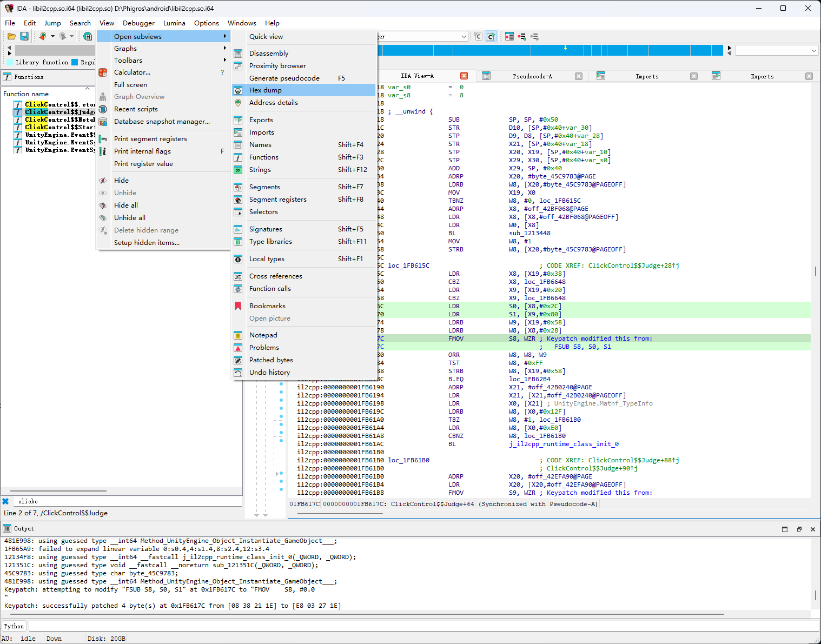Click the breakpoint list toolbar icon

click(509, 36)
